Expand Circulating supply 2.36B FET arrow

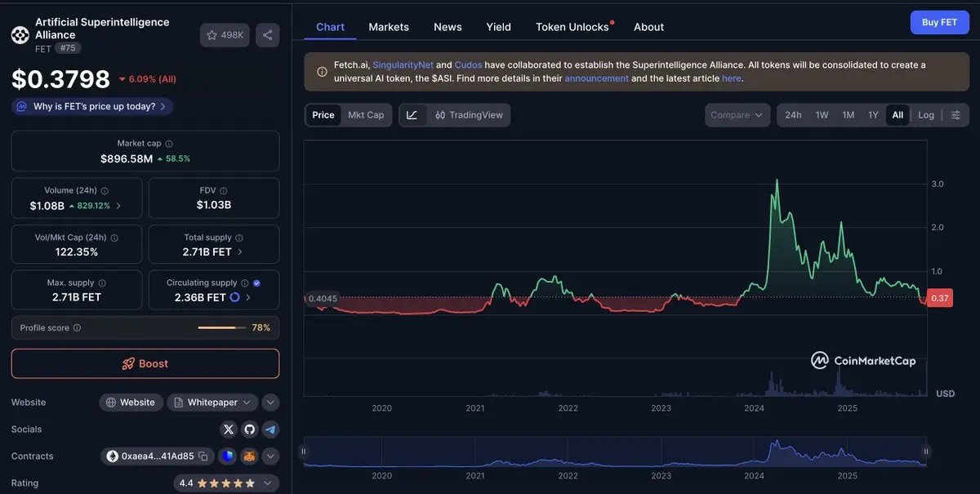(248, 297)
